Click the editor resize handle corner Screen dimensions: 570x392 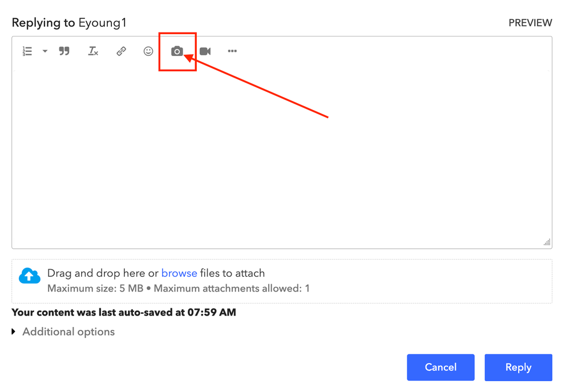click(x=547, y=243)
